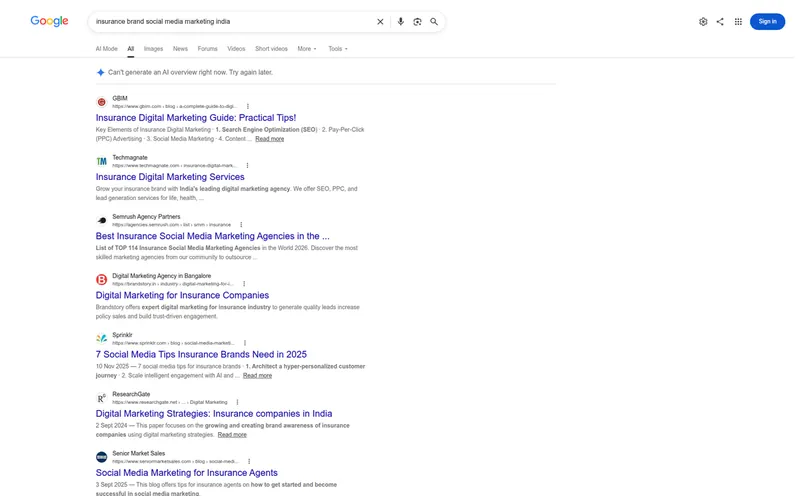The image size is (800, 496).
Task: Open the Videos tab
Action: pyautogui.click(x=236, y=49)
